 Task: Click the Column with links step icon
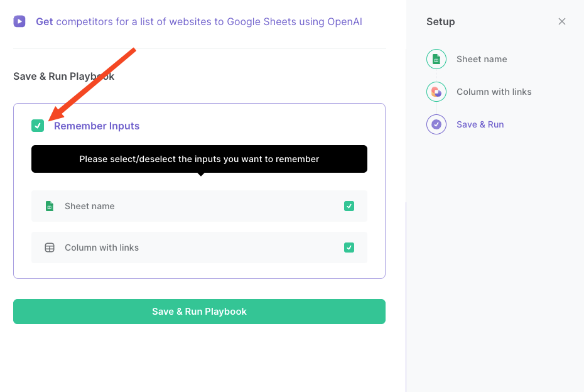436,92
